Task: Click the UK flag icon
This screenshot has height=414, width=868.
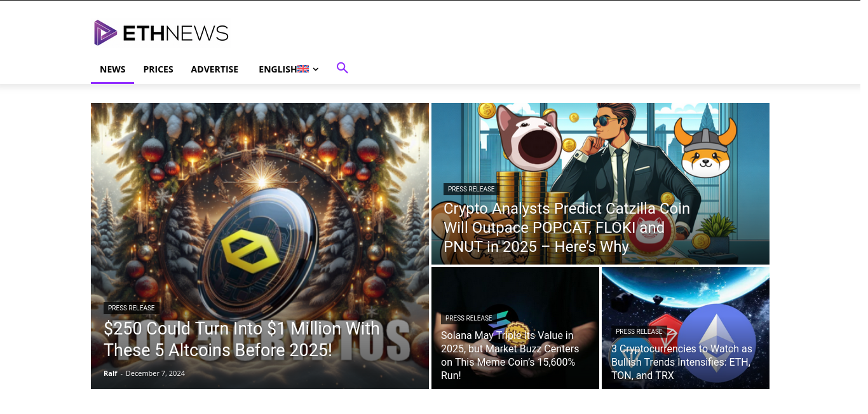Action: click(303, 69)
